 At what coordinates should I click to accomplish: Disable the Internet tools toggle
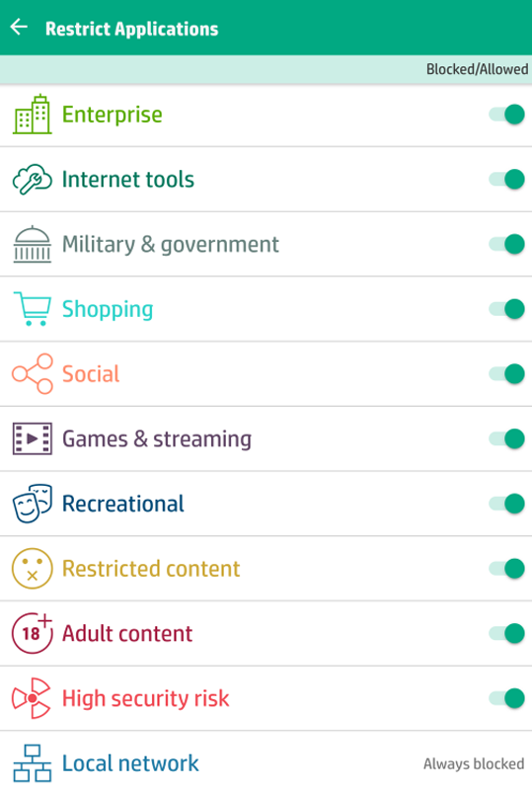coord(506,180)
